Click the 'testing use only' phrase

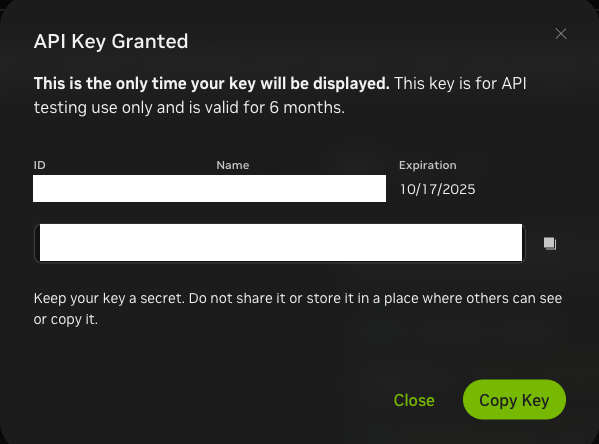pos(93,107)
